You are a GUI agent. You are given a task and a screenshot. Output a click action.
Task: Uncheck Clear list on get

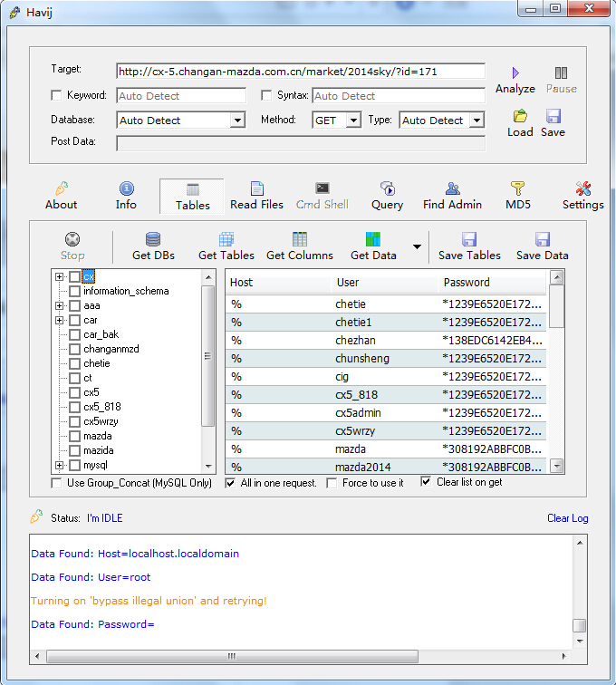click(x=426, y=482)
